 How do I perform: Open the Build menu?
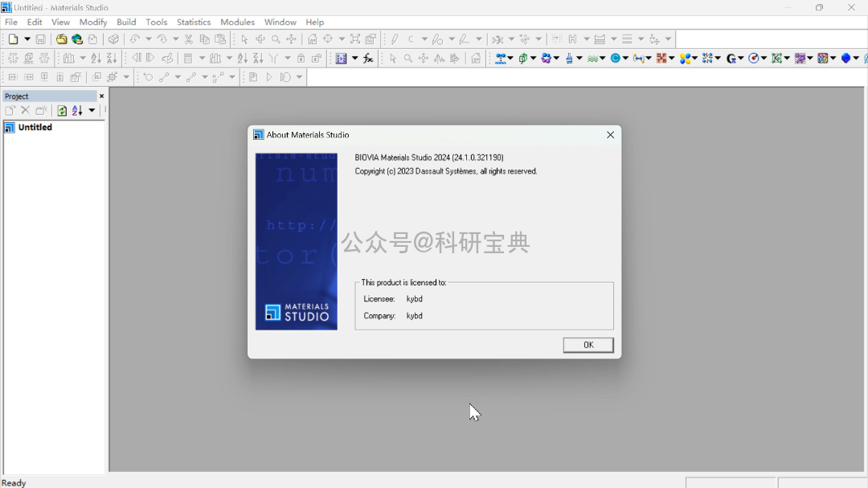point(126,23)
